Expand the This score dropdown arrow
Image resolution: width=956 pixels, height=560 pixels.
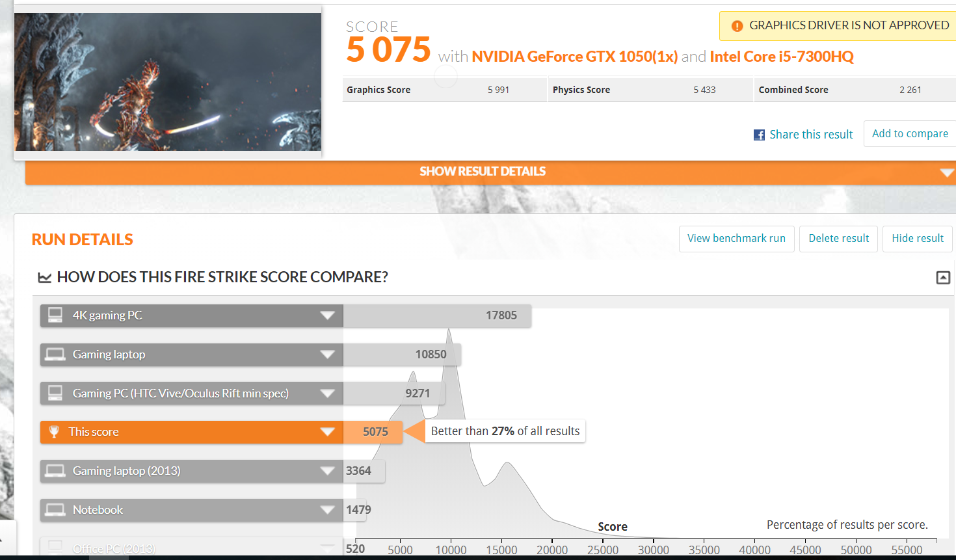(327, 432)
